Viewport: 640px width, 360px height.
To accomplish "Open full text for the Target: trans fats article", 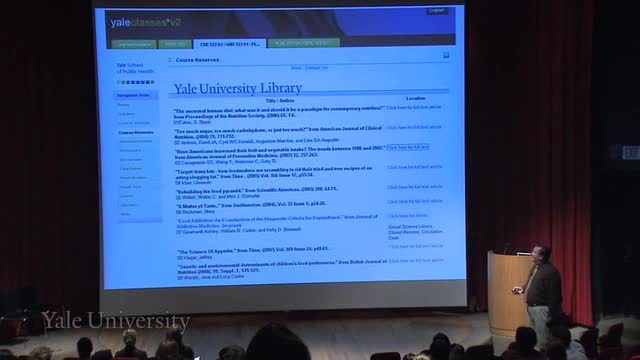I will (x=415, y=167).
